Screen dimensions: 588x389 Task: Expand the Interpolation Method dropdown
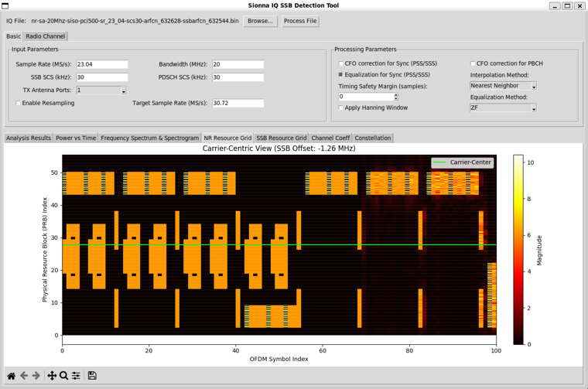(x=503, y=86)
